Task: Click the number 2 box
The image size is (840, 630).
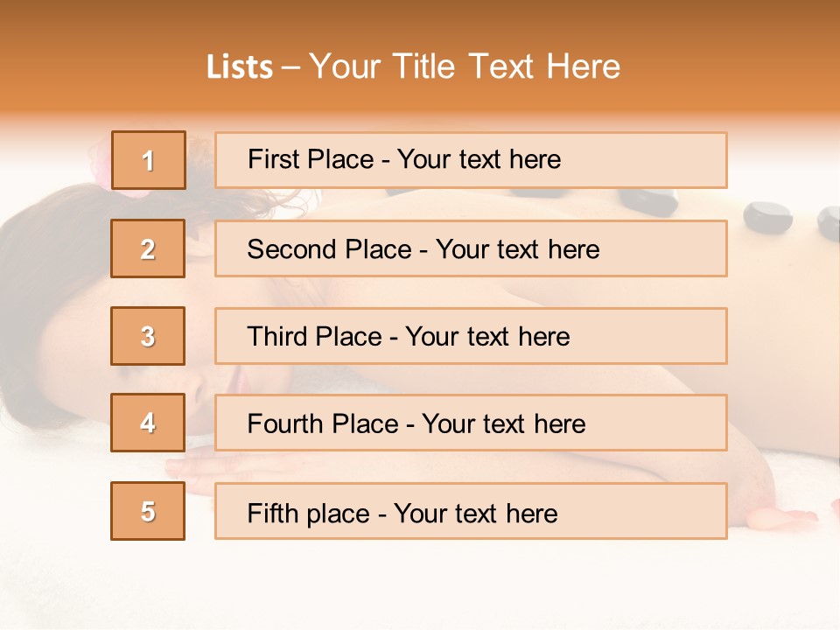Action: [148, 248]
